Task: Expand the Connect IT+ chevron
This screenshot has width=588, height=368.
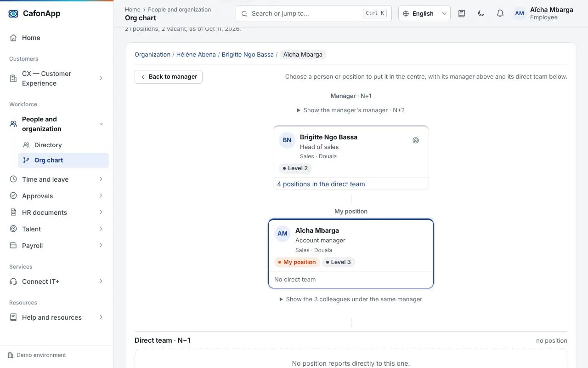Action: pos(101,282)
